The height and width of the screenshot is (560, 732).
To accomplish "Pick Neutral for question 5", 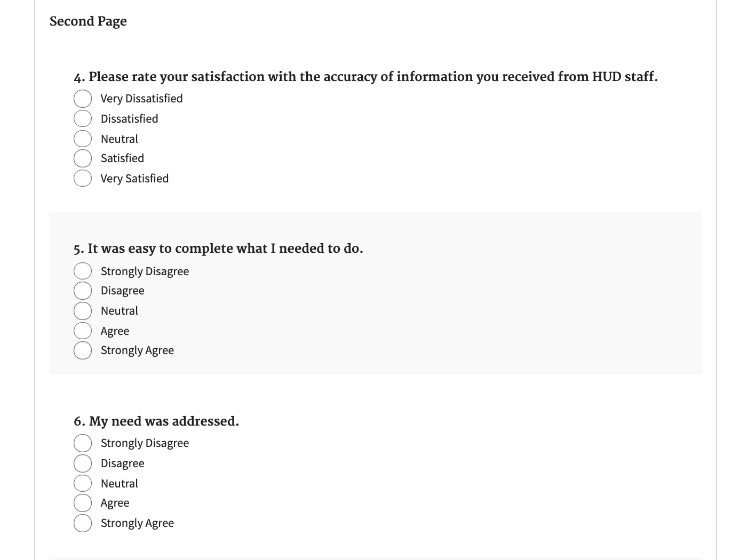I will [x=83, y=310].
